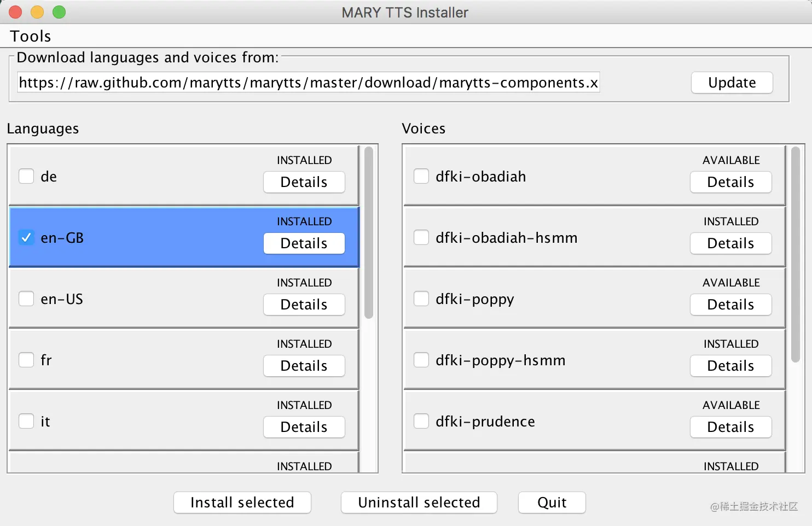Uncheck the en-GB language checkbox

[26, 237]
